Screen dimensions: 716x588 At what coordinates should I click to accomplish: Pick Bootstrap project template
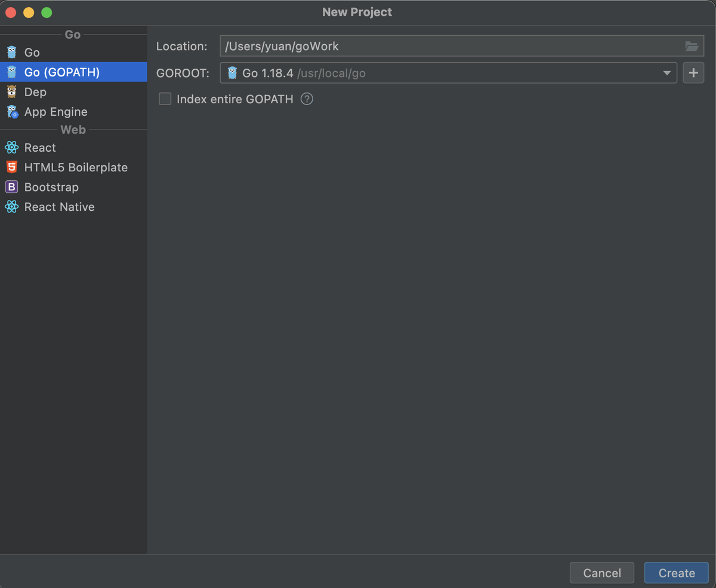73,187
